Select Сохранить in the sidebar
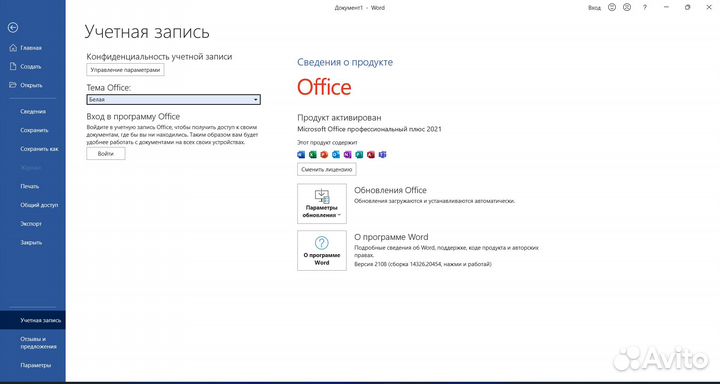This screenshot has width=720, height=384. coord(34,130)
